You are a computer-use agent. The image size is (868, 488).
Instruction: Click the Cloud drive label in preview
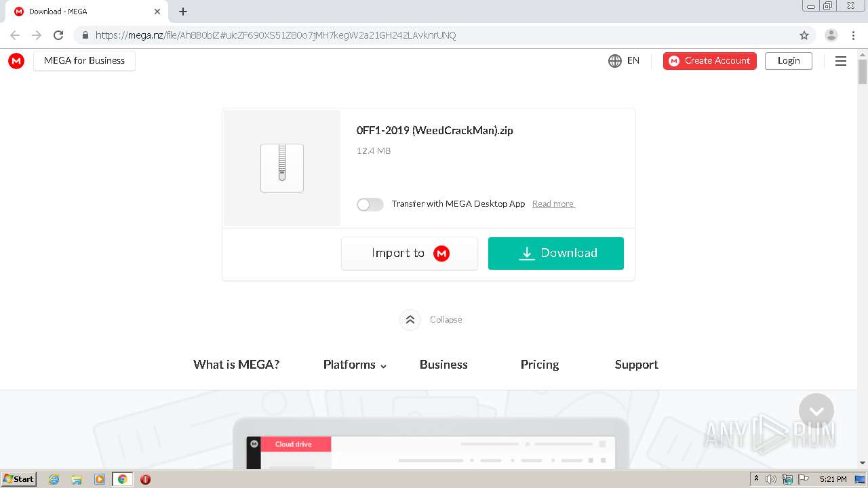[x=293, y=445]
